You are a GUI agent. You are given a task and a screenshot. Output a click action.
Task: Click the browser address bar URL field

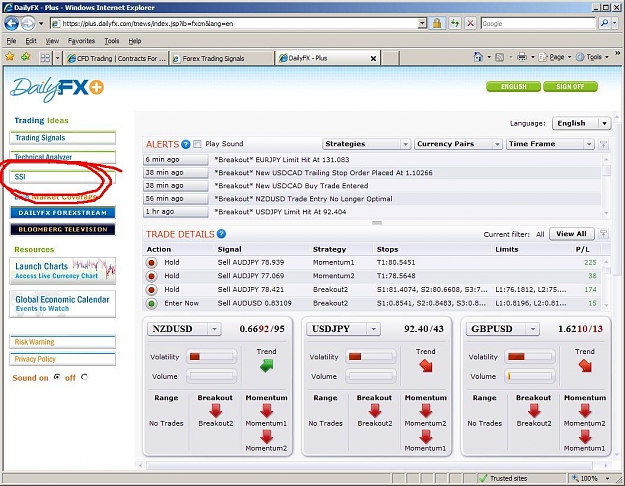[x=239, y=24]
